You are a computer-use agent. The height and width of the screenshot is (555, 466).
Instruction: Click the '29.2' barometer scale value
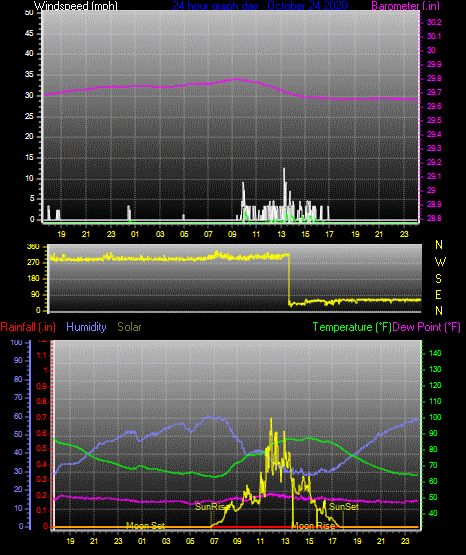[x=434, y=162]
